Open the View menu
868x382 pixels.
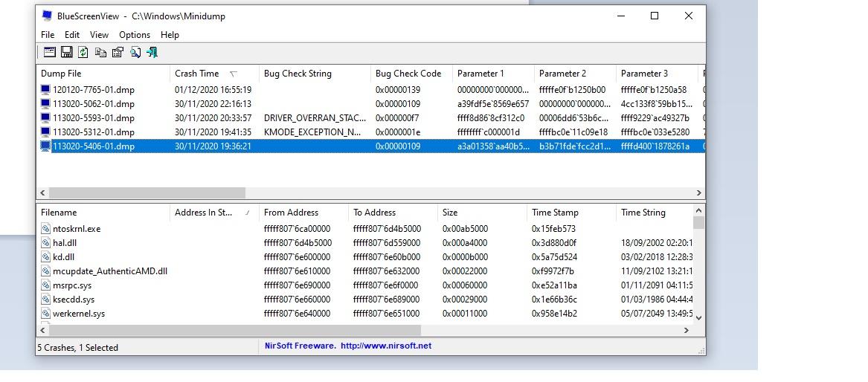(x=99, y=35)
